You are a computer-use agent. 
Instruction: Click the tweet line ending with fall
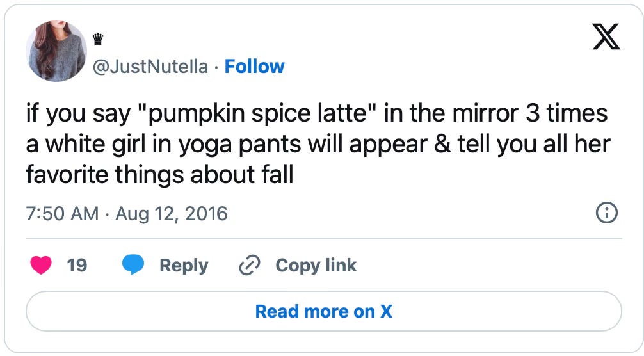pos(159,174)
